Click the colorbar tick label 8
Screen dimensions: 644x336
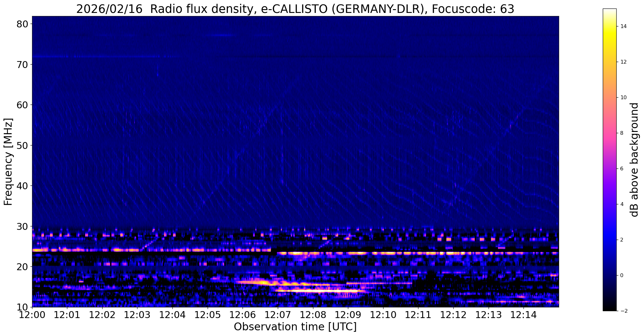[621, 133]
